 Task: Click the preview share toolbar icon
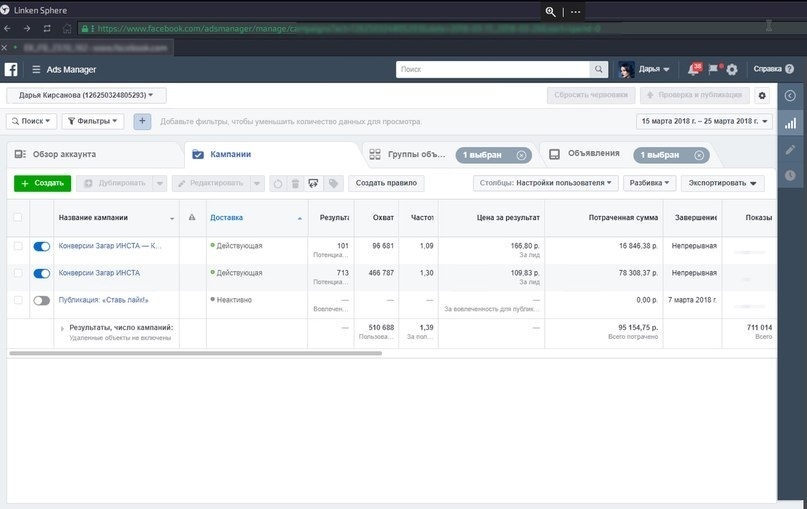313,183
